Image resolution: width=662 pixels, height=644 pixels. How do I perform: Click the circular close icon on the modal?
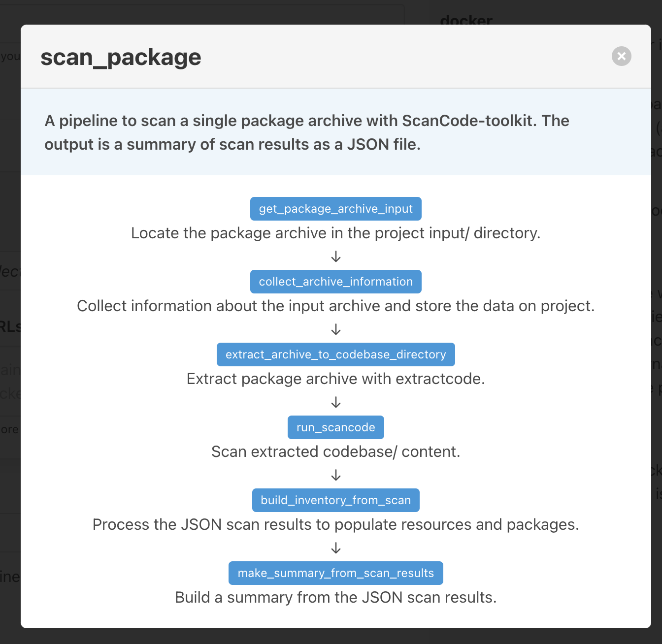[x=621, y=56]
